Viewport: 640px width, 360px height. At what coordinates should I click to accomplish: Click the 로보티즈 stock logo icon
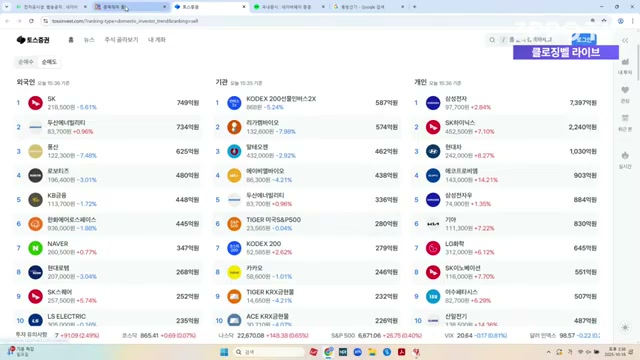pos(36,176)
